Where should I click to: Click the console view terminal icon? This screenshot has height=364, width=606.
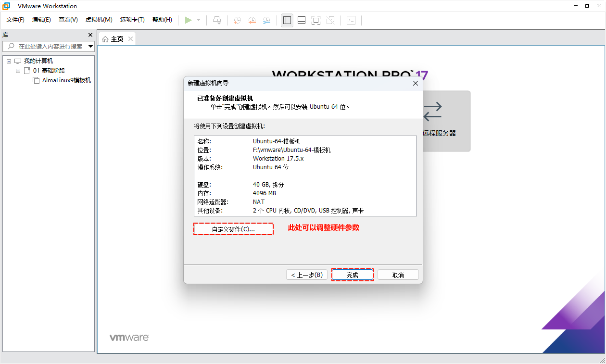coord(351,20)
